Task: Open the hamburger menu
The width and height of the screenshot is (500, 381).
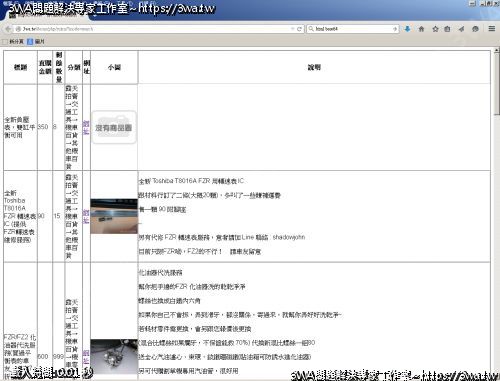Action: point(492,29)
